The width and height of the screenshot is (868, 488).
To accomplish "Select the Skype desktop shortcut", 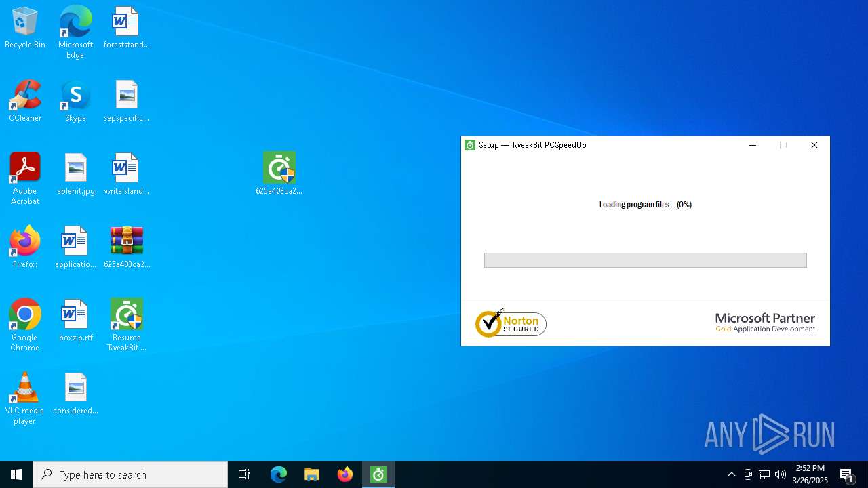I will click(x=75, y=102).
